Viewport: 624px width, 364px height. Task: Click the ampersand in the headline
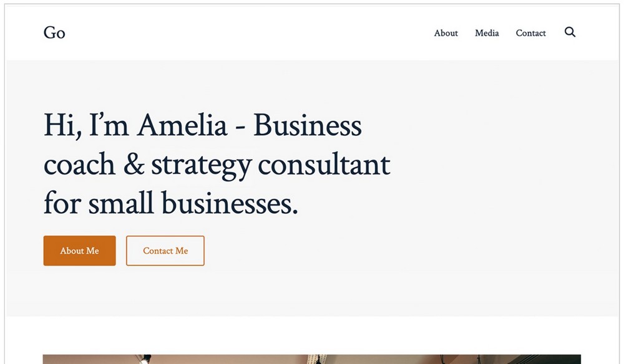(x=134, y=165)
